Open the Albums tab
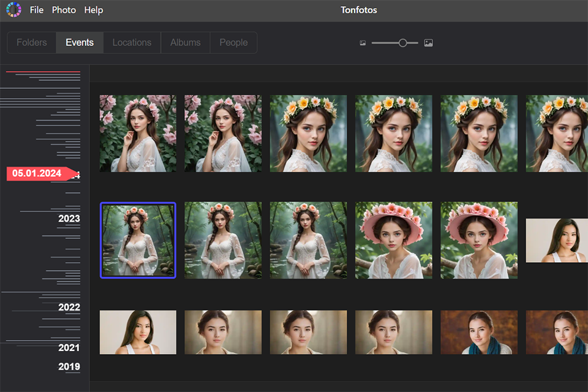The height and width of the screenshot is (392, 588). [185, 42]
